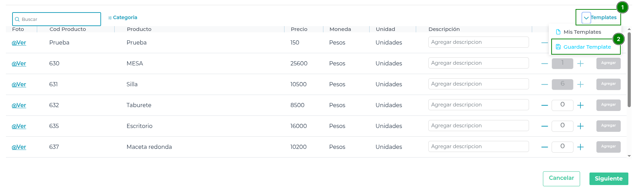This screenshot has height=192, width=644.
Task: Increase quantity for Escritorio product
Action: [x=580, y=126]
